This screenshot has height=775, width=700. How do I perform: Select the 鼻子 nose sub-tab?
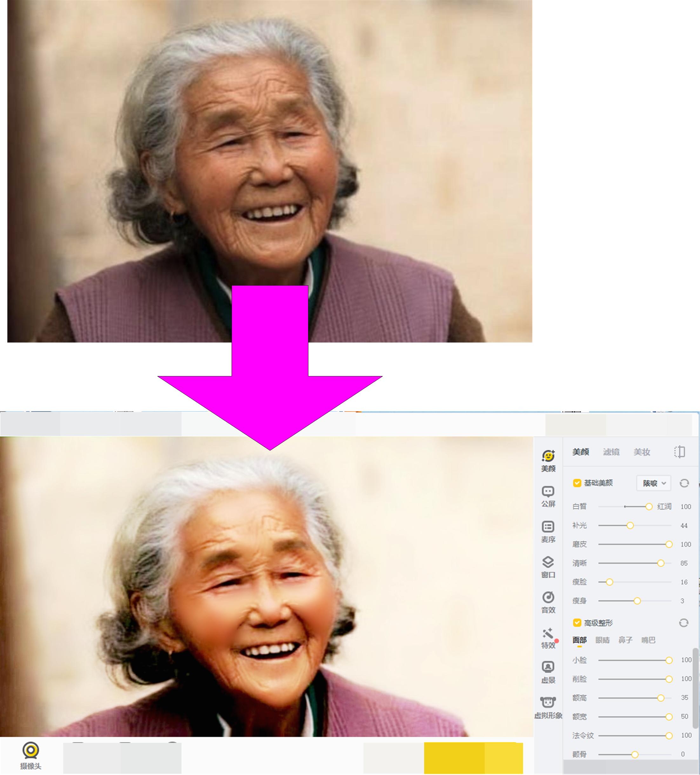click(x=625, y=640)
